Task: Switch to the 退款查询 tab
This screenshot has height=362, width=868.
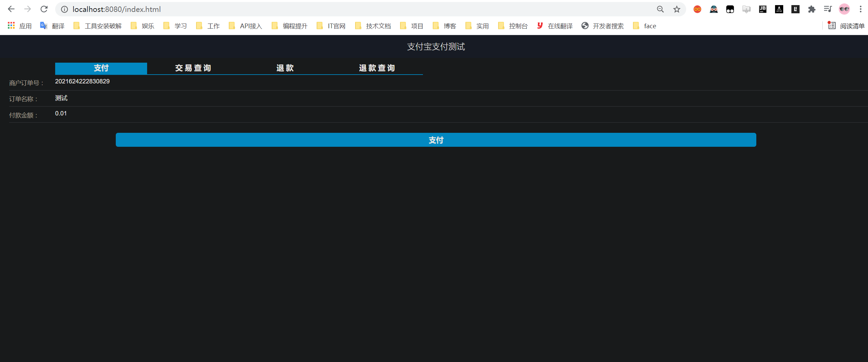Action: [376, 68]
